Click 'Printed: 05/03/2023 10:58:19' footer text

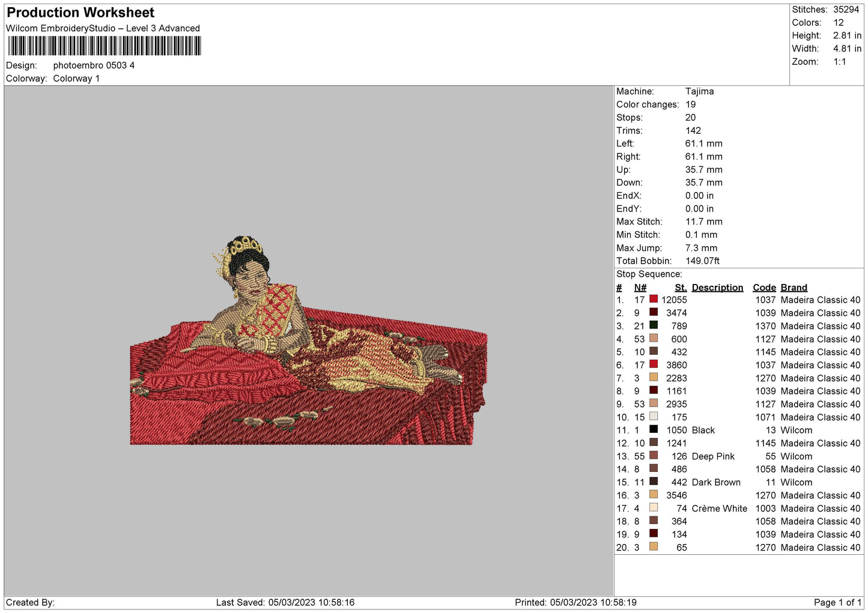click(575, 603)
